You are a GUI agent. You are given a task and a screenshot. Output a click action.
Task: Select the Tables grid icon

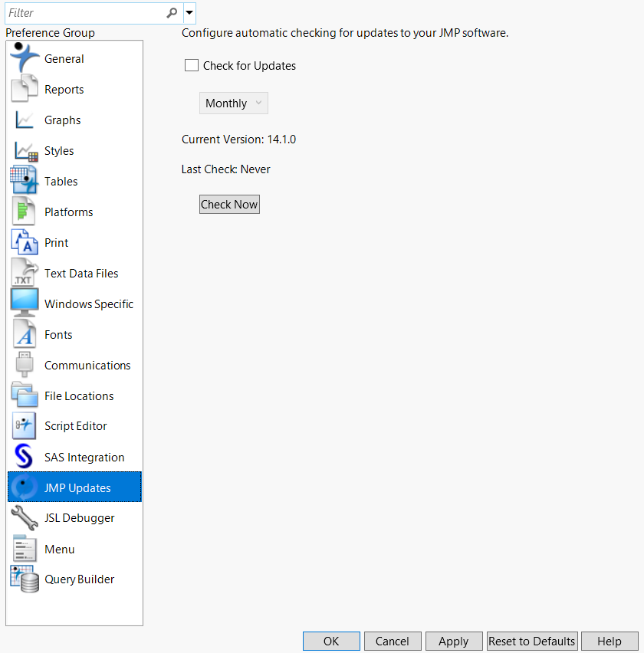24,180
